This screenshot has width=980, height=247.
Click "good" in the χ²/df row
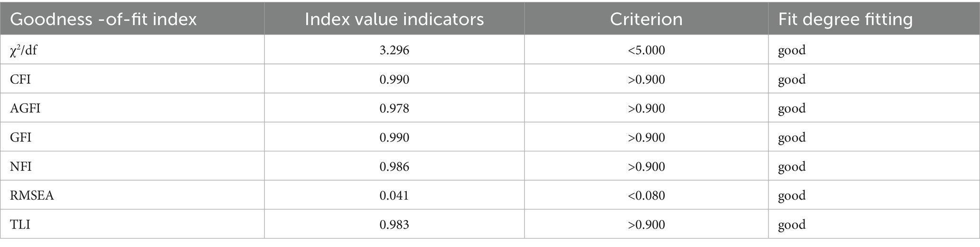coord(791,50)
